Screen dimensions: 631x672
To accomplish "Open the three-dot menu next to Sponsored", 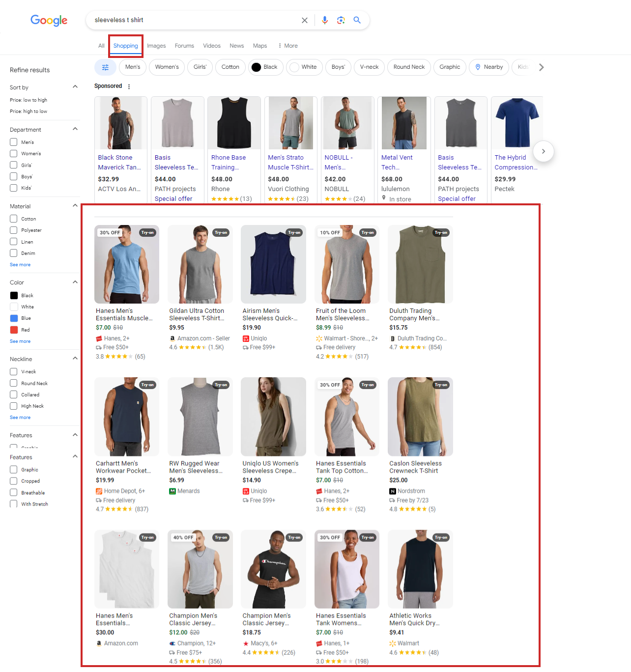I will tap(129, 86).
